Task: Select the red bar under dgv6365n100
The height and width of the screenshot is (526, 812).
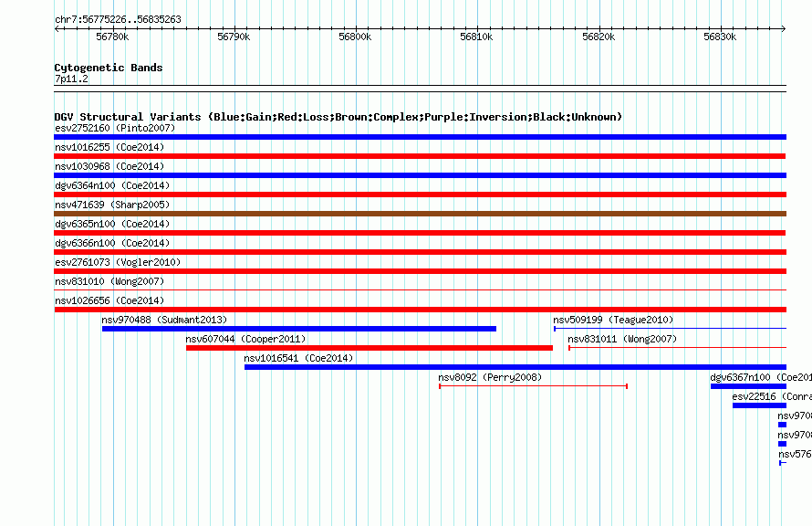Action: click(420, 233)
